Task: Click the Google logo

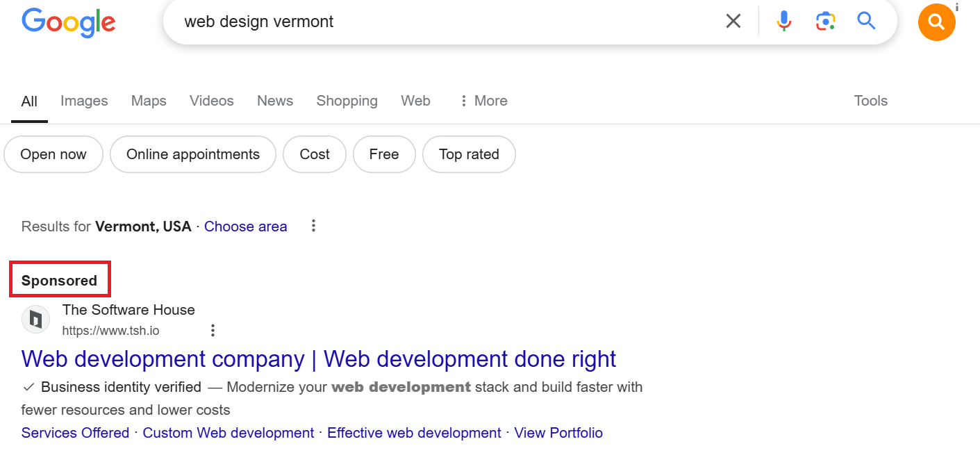Action: click(x=68, y=22)
